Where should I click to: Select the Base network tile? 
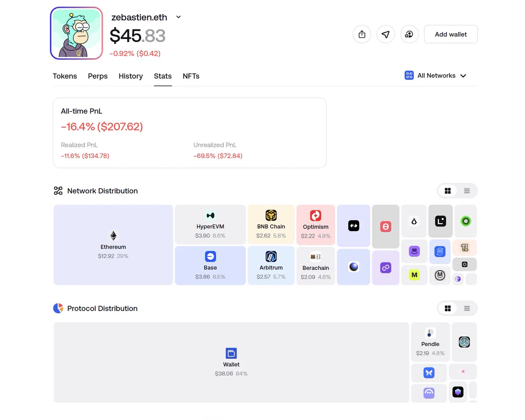point(210,266)
